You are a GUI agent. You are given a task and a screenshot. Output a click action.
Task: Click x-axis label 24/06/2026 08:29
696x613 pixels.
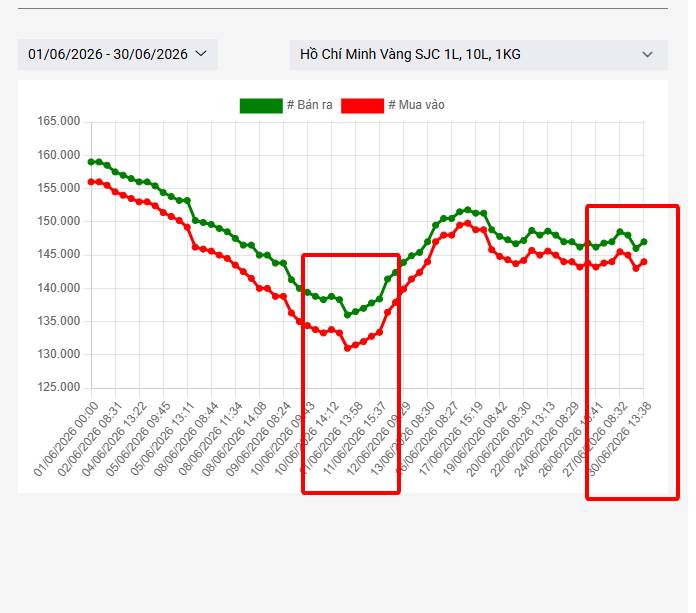545,439
